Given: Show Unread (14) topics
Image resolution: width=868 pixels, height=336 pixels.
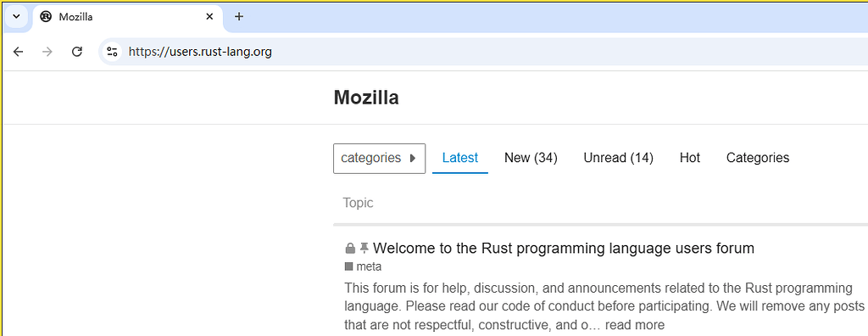Looking at the screenshot, I should coord(618,158).
